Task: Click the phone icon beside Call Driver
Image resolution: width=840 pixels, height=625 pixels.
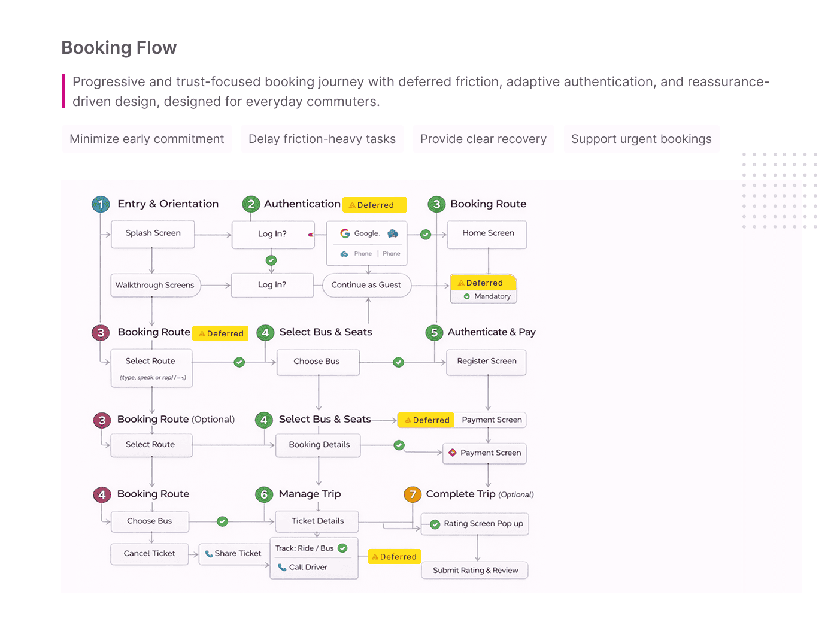Action: 282,567
